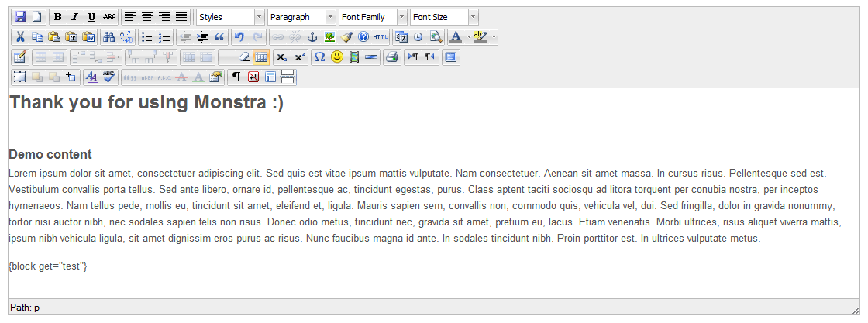The image size is (868, 323).
Task: Open the Paragraph format dropdown
Action: 301,17
